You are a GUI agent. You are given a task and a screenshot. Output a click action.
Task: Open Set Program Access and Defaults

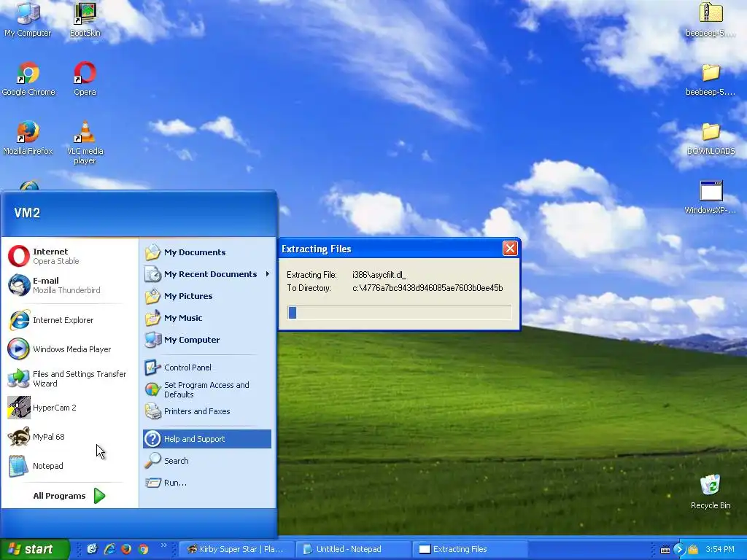[207, 389]
